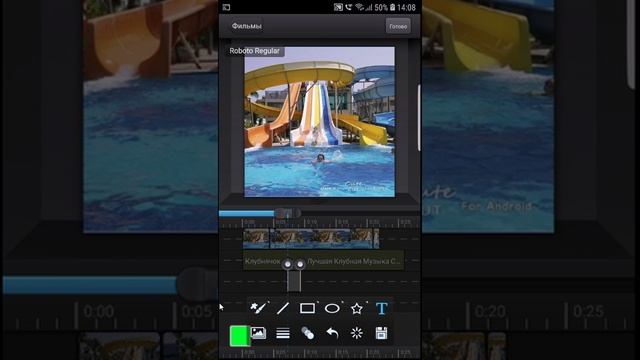
Task: Tap the battery status icon
Action: pos(392,7)
